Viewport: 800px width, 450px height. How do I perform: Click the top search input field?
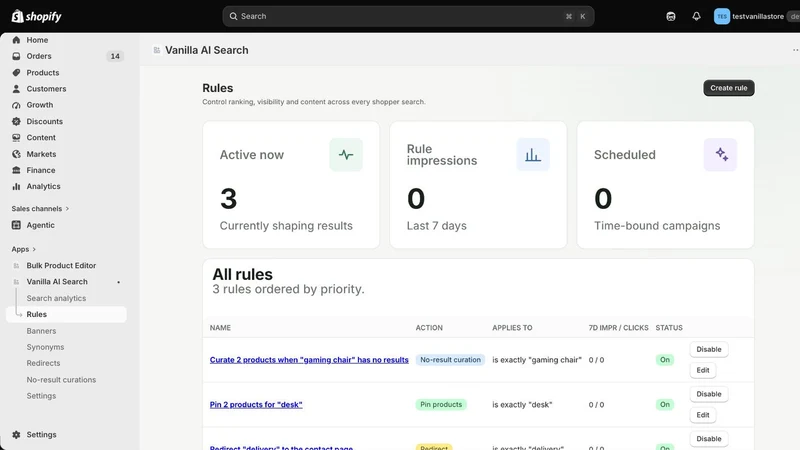click(x=408, y=16)
